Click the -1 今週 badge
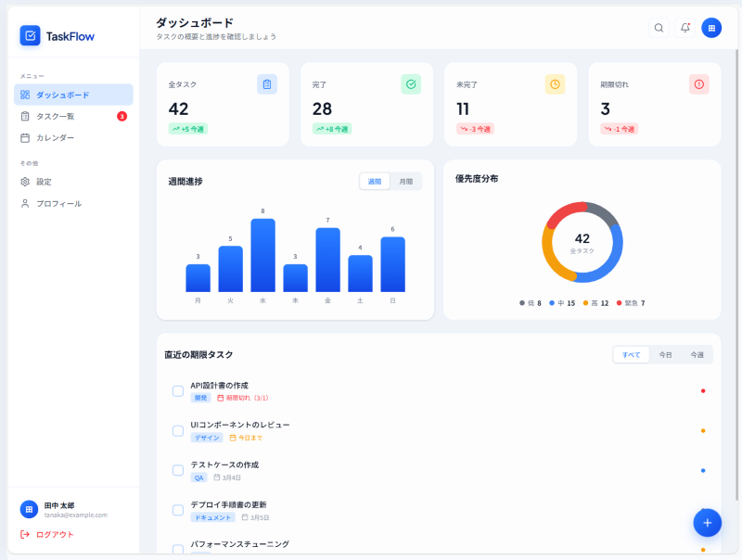The height and width of the screenshot is (560, 742). click(x=620, y=129)
